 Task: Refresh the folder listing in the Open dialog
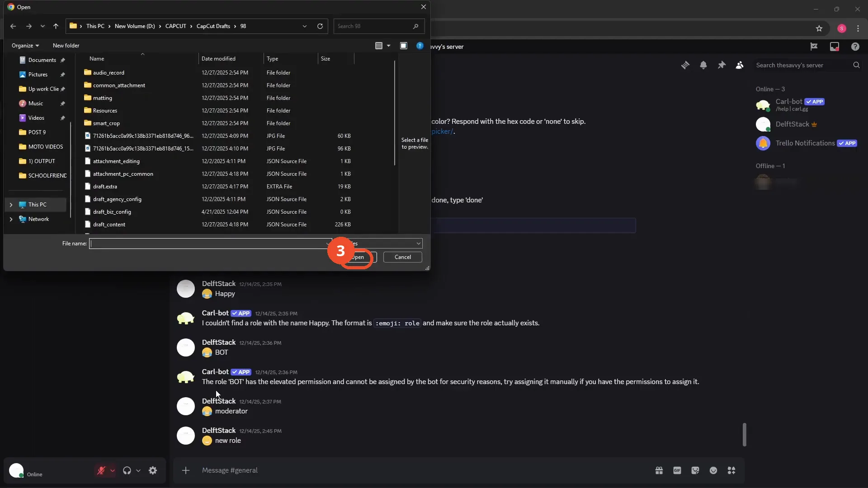coord(320,26)
